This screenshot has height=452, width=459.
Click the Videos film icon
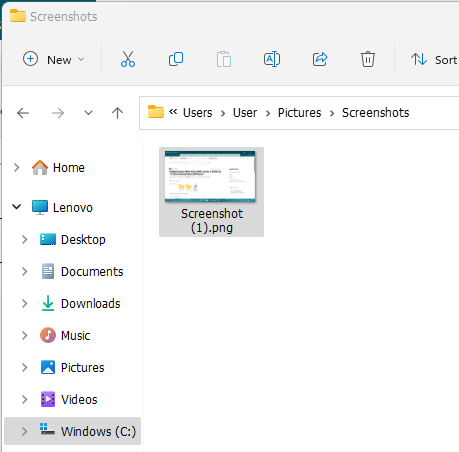tap(48, 399)
